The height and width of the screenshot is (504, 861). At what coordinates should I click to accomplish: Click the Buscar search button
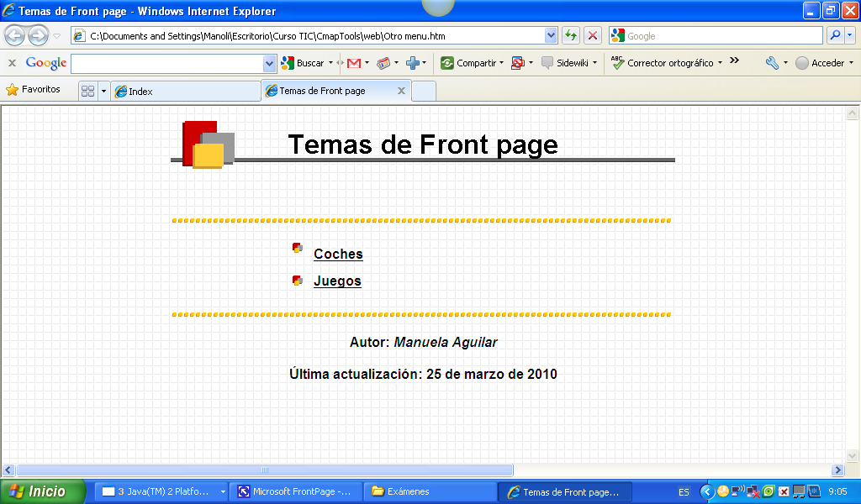(303, 63)
